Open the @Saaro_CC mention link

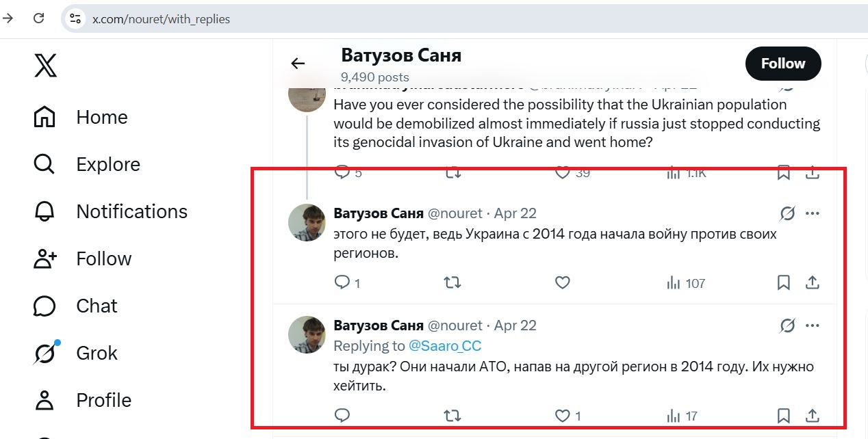pos(445,346)
